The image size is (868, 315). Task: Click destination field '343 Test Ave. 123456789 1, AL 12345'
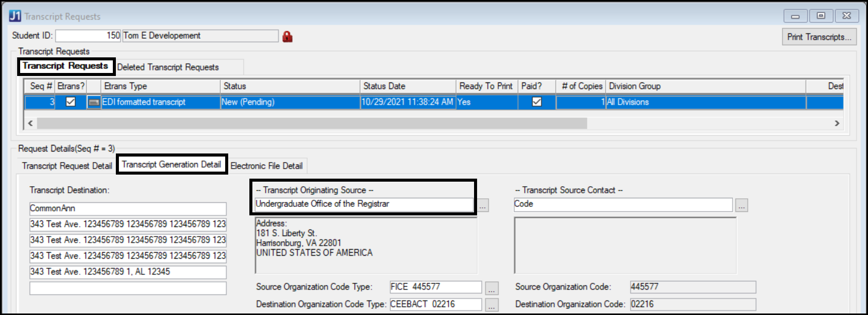128,272
